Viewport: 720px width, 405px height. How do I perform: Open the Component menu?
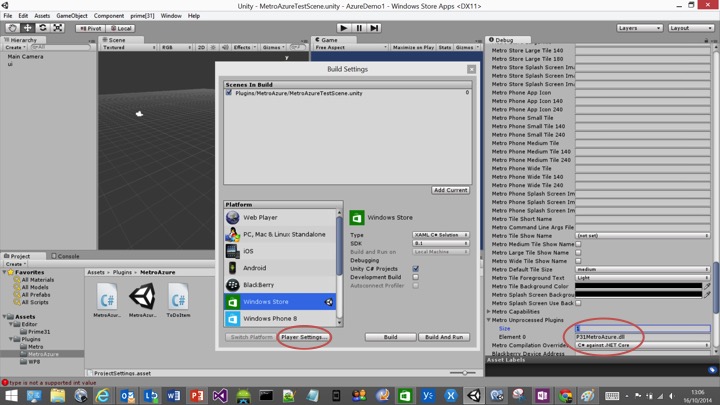[x=109, y=16]
